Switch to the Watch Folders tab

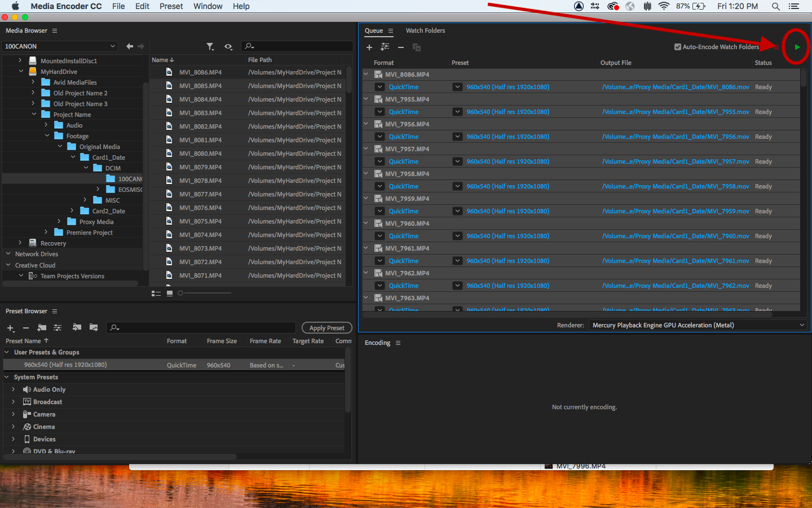[425, 30]
